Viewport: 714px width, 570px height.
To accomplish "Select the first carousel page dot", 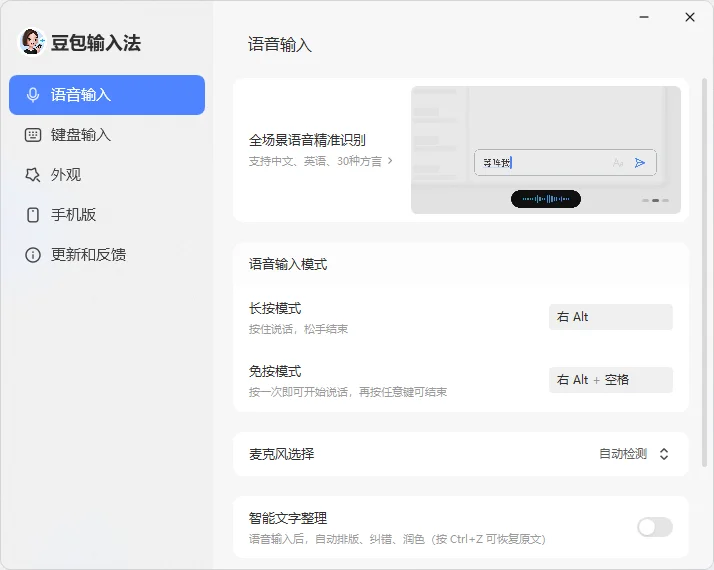I will [645, 200].
